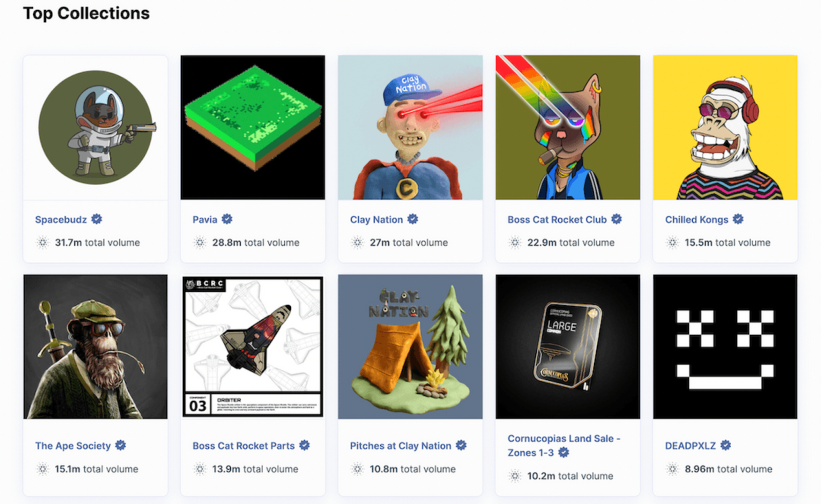Image resolution: width=821 pixels, height=504 pixels.
Task: Click the Spacebudz astronaut thumbnail
Action: click(95, 128)
